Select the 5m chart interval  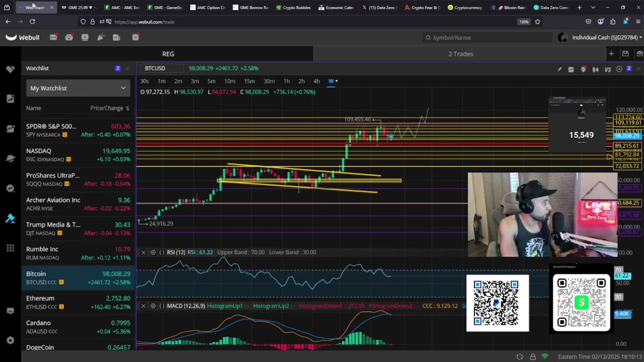click(211, 81)
